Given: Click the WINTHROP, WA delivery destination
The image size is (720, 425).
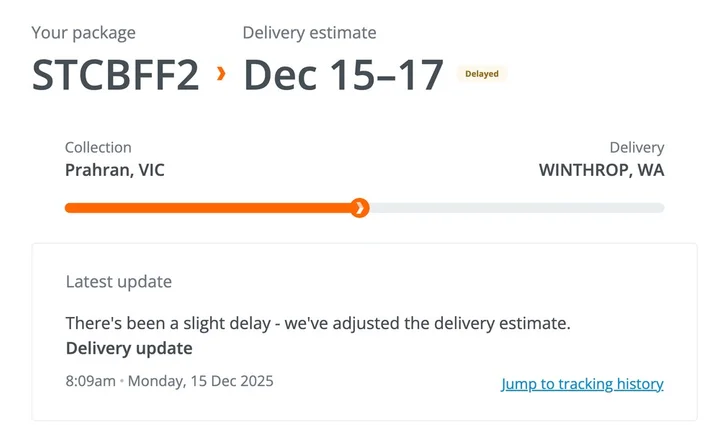Looking at the screenshot, I should pos(601,170).
